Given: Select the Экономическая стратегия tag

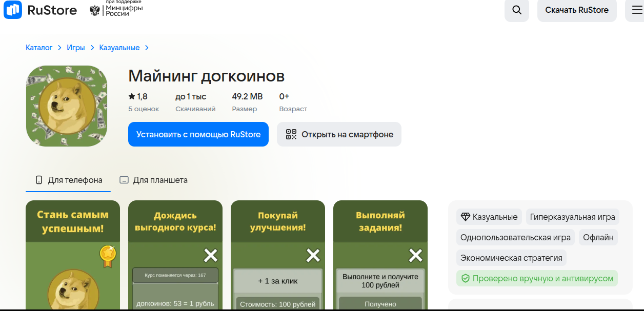Looking at the screenshot, I should click(511, 258).
